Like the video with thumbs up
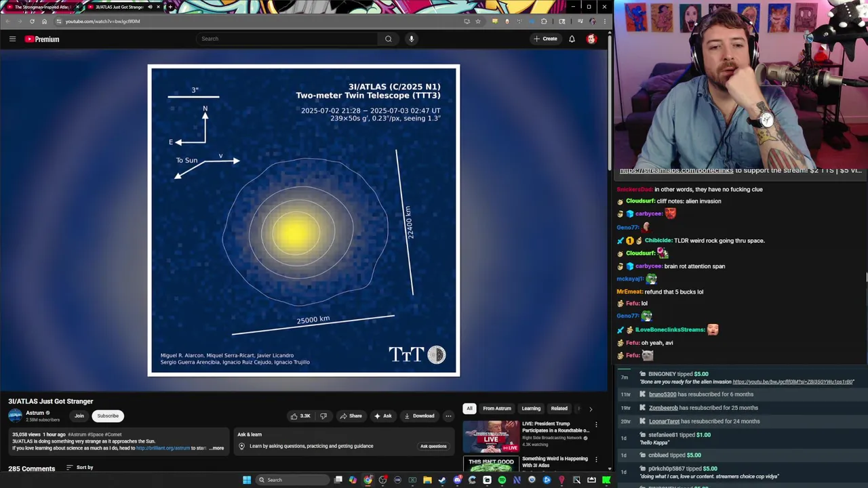The height and width of the screenshot is (488, 868). [300, 416]
